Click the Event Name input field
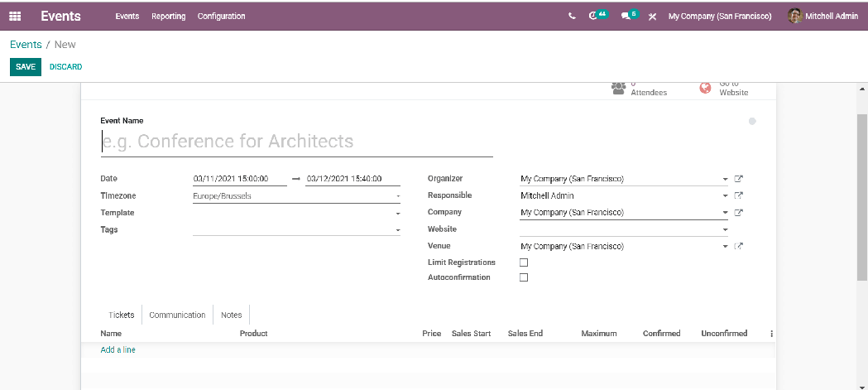The image size is (868, 390). (x=297, y=142)
